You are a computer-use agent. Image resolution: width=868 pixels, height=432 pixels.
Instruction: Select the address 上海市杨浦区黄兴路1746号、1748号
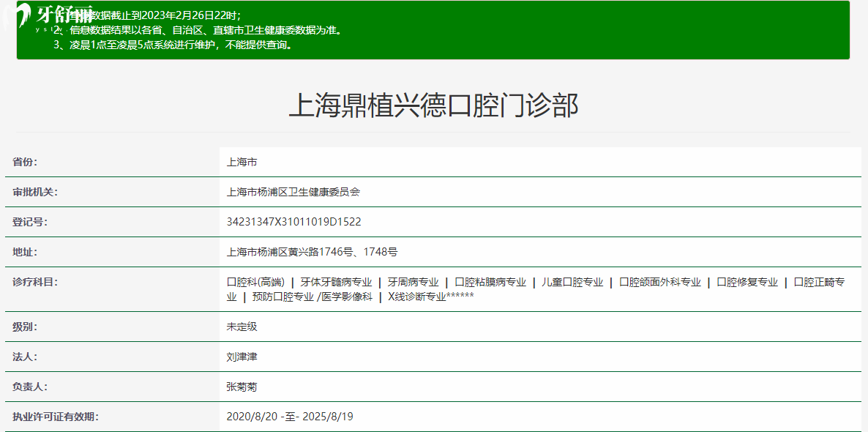[x=312, y=252]
